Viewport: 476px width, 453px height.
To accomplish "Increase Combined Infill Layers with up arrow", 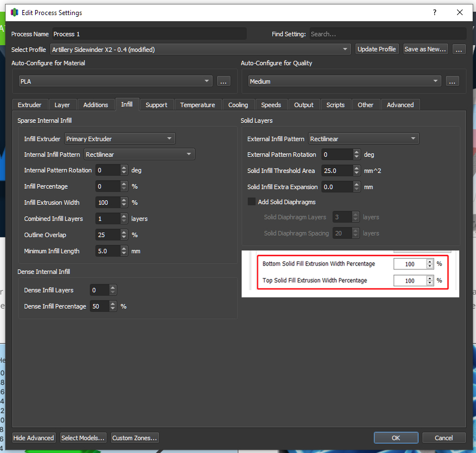I will [x=124, y=216].
